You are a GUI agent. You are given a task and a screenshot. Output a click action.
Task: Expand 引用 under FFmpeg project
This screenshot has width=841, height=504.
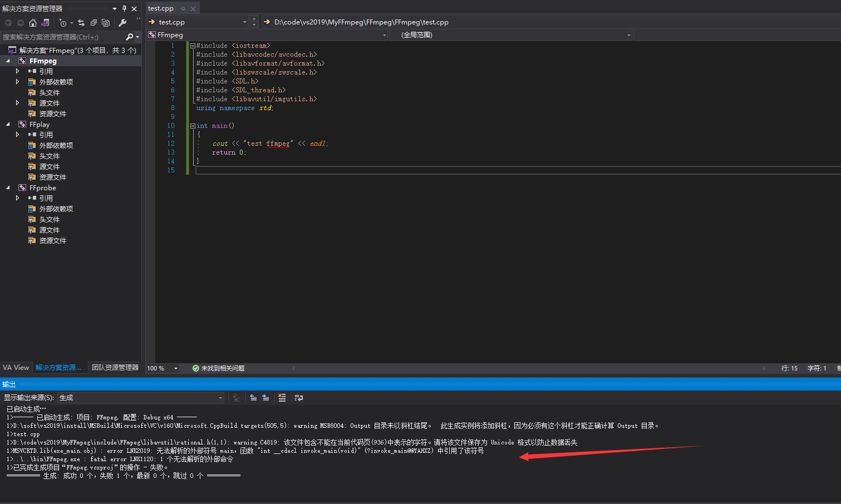pyautogui.click(x=17, y=71)
